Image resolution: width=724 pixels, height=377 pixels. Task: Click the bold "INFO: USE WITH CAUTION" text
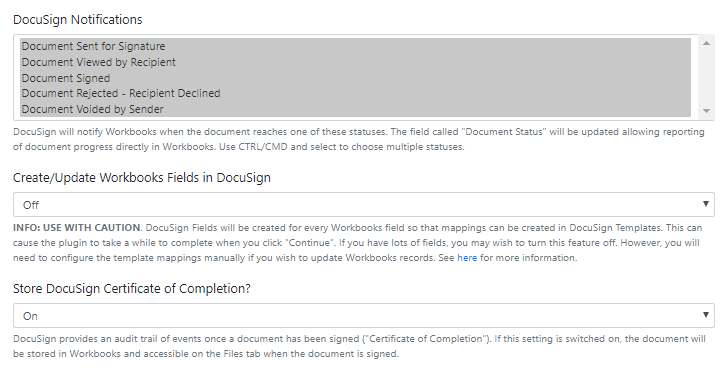(x=77, y=228)
